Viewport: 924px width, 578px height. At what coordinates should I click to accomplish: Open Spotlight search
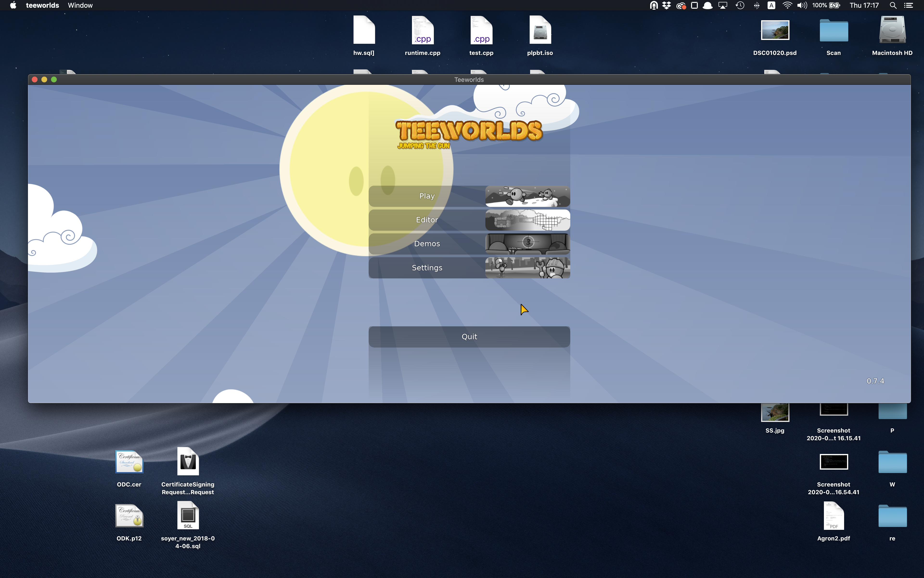coord(893,5)
